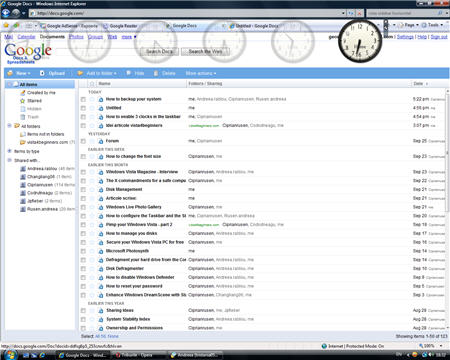Image resolution: width=450 pixels, height=360 pixels.
Task: Click the Upload toolbar item
Action: pyautogui.click(x=52, y=73)
